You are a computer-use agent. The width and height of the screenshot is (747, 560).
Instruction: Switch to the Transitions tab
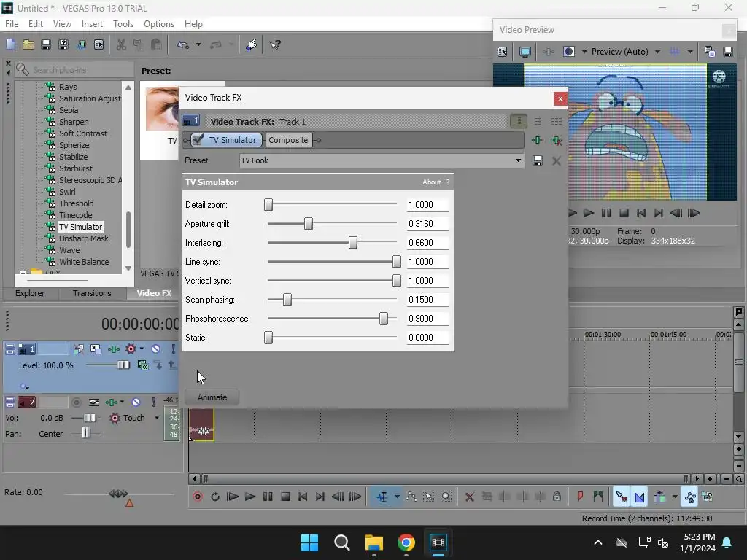(x=92, y=293)
